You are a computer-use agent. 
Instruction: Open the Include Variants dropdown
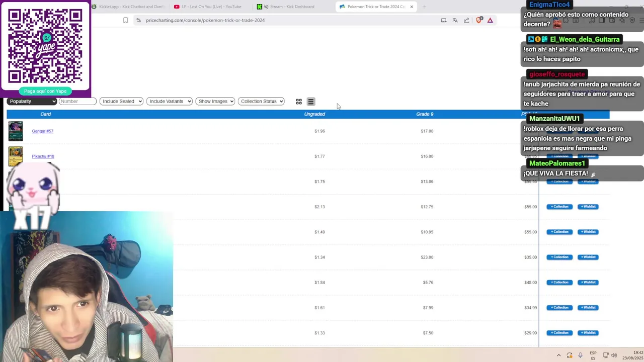pos(169,101)
